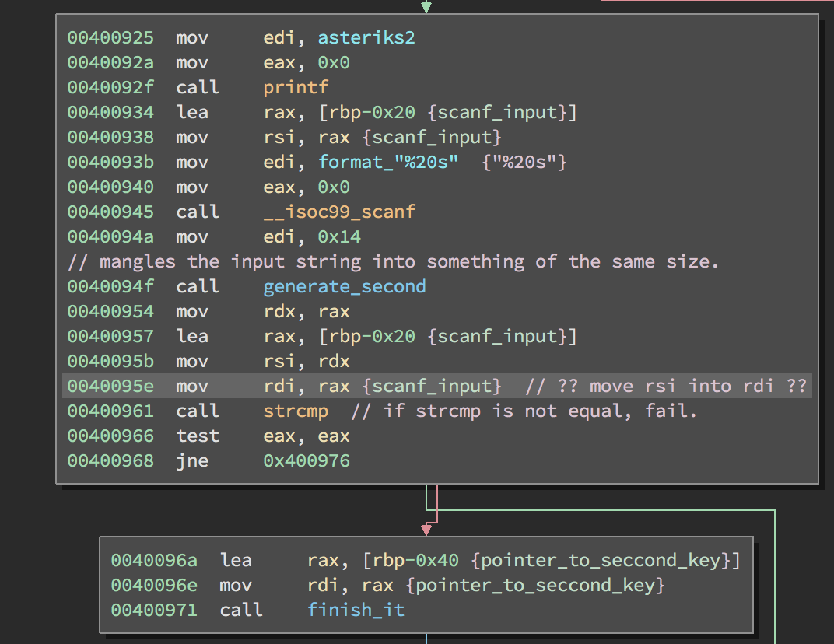The image size is (834, 644).
Task: Jump to the strcmp function symbol
Action: [x=296, y=411]
